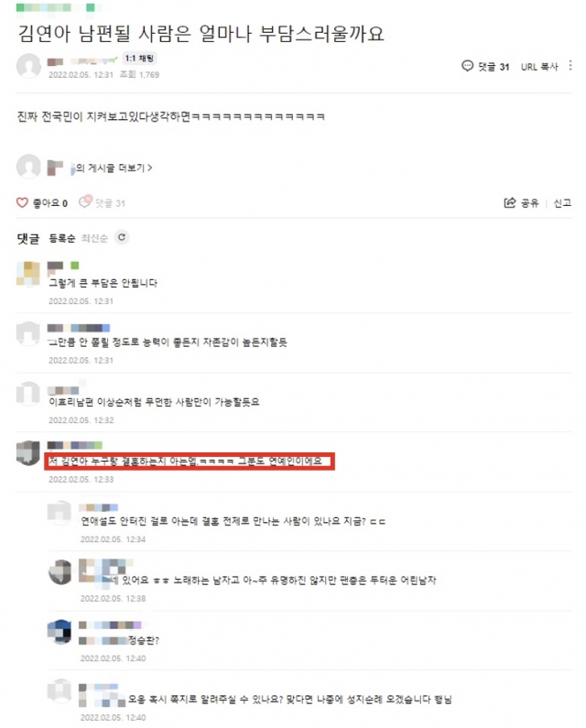Click the post title about 김연아 남편
Image resolution: width=586 pixels, height=728 pixels.
tap(201, 34)
